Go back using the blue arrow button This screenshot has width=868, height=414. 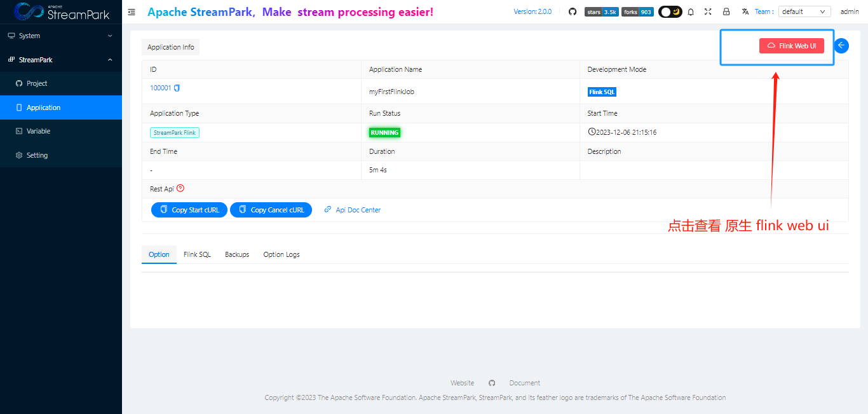click(x=841, y=45)
